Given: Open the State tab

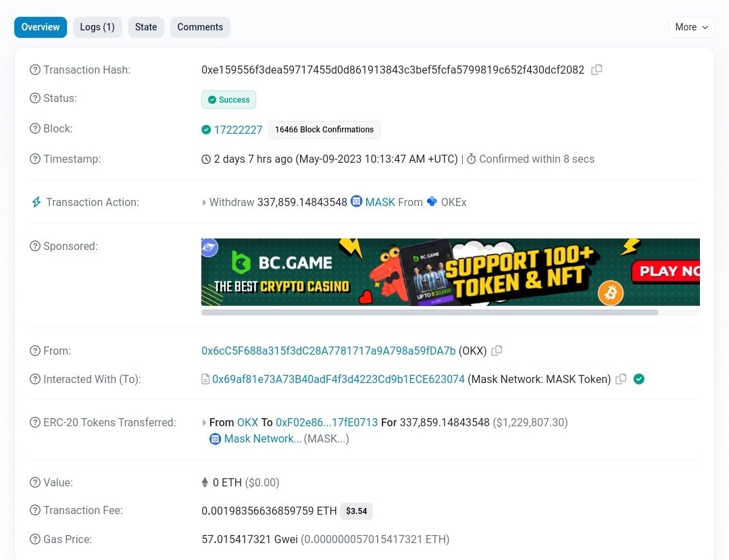Looking at the screenshot, I should (x=146, y=27).
